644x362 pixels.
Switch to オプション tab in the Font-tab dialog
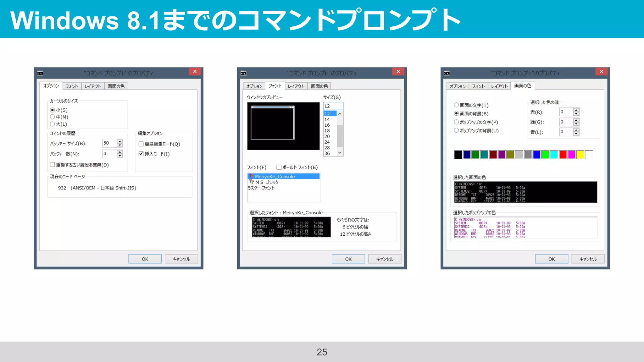click(254, 86)
